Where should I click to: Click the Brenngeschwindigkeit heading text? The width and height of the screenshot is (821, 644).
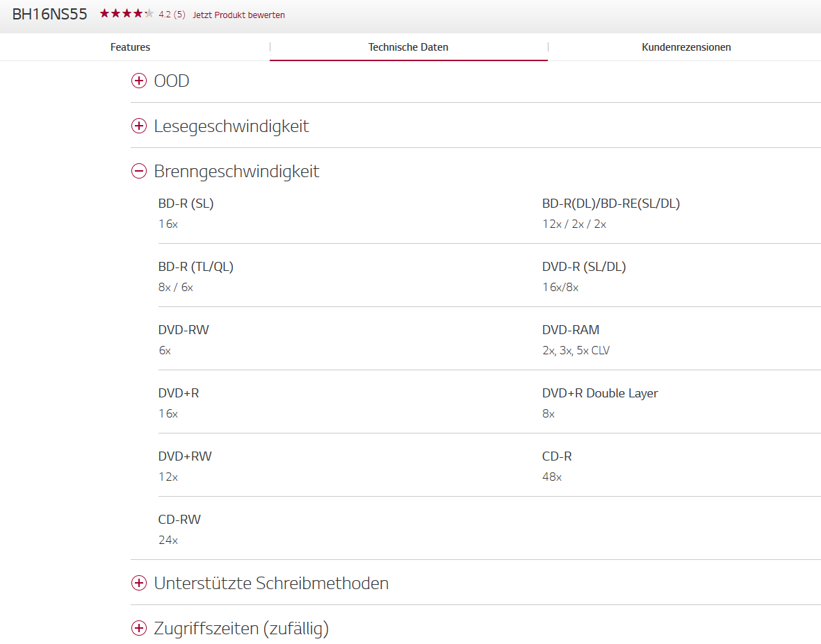[236, 172]
